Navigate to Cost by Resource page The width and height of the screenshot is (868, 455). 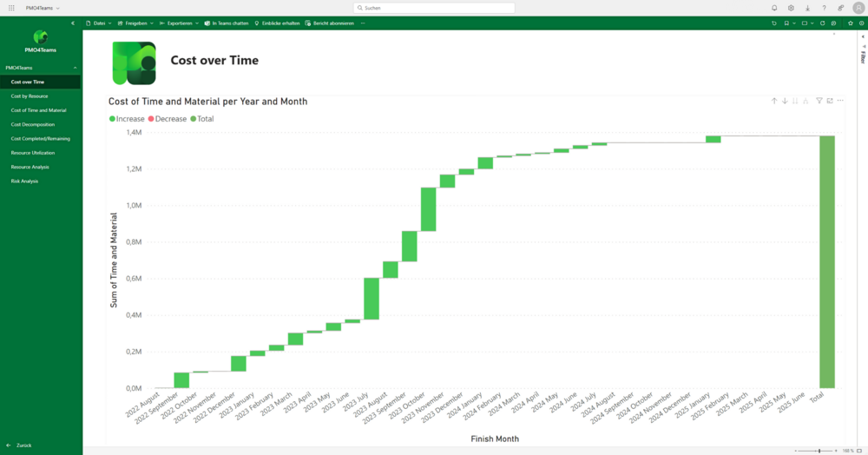point(29,96)
